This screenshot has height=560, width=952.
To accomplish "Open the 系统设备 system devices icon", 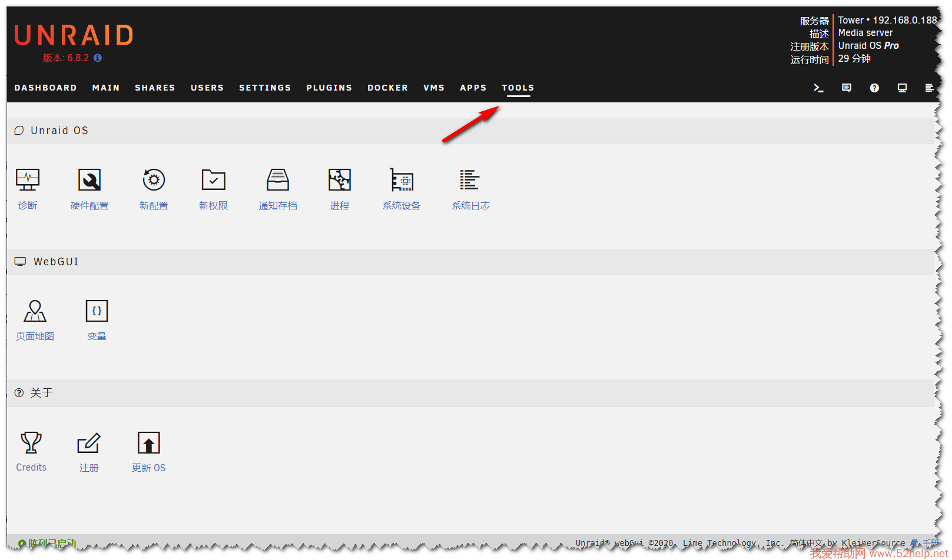I will pos(402,180).
